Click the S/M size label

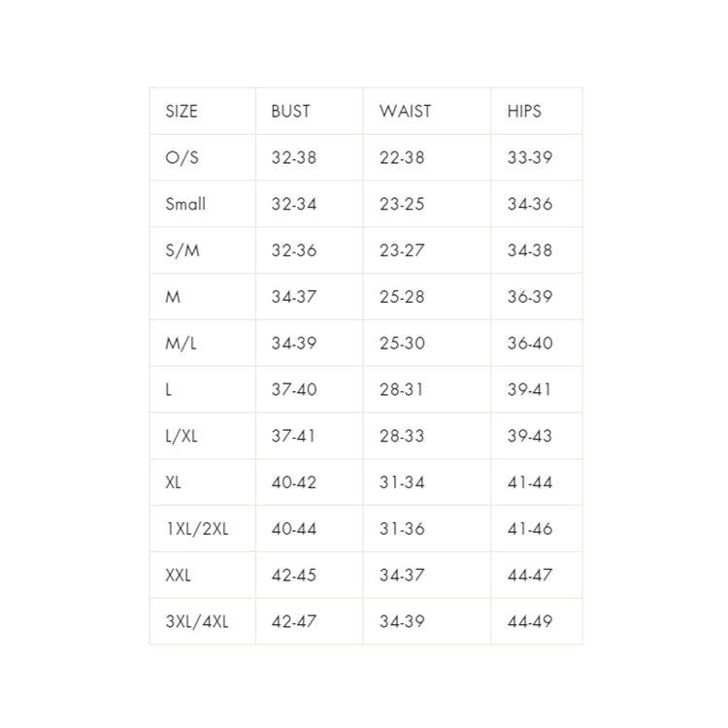coord(182,250)
